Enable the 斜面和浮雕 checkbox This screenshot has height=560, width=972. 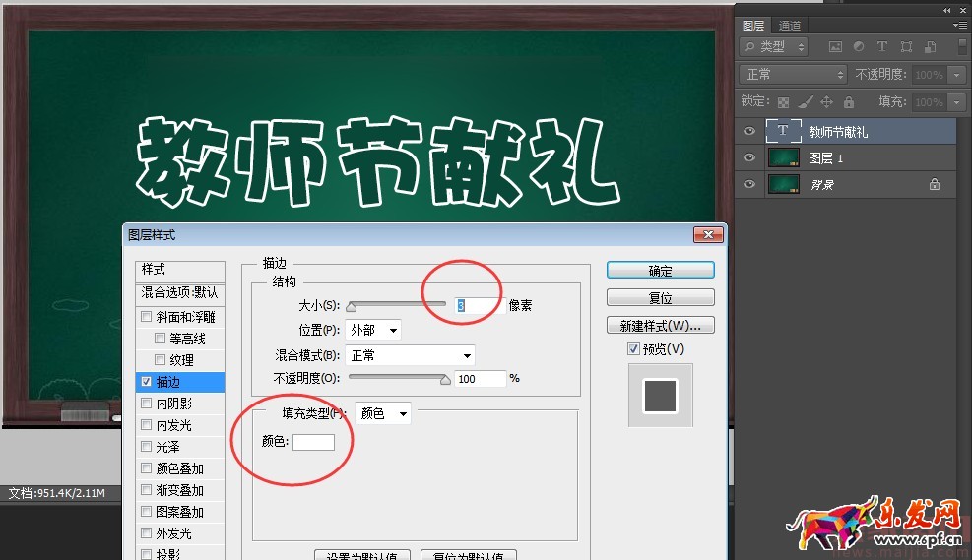pyautogui.click(x=147, y=317)
